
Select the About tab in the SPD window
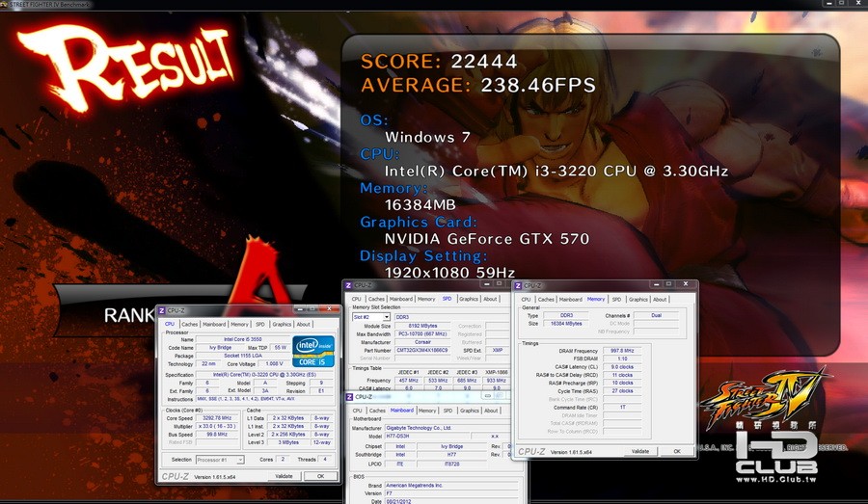[x=491, y=299]
